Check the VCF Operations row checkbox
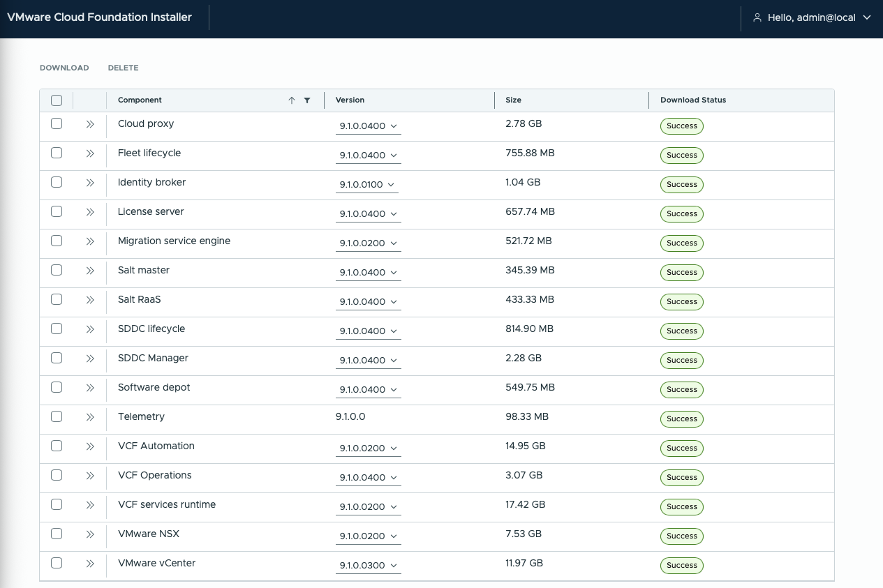This screenshot has height=588, width=883. (57, 475)
